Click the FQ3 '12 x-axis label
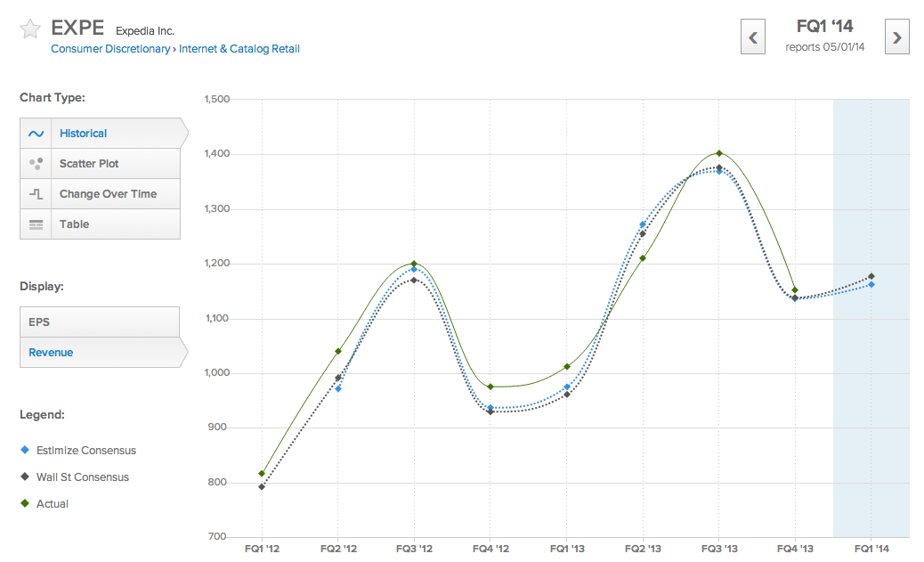Viewport: 924px width, 562px height. click(414, 549)
